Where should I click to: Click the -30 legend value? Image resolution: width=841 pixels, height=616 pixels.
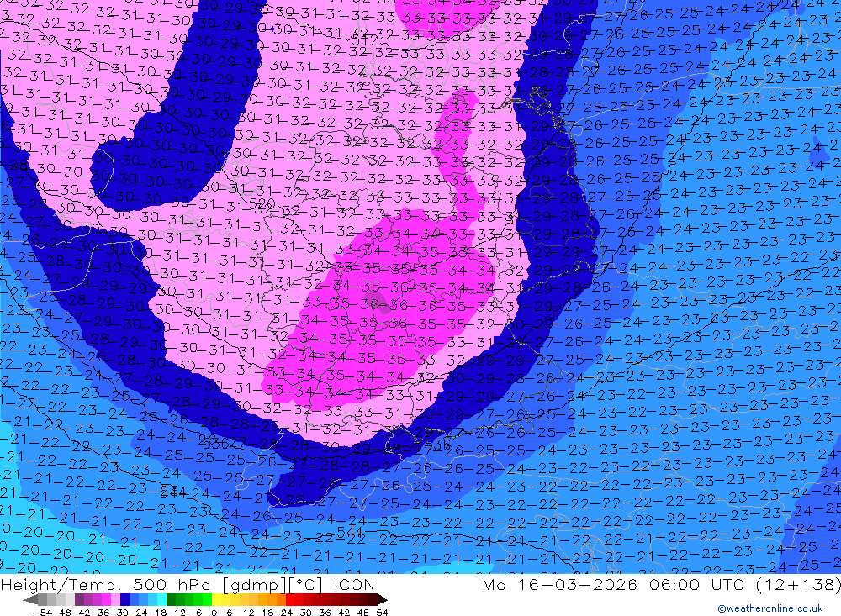tap(119, 613)
